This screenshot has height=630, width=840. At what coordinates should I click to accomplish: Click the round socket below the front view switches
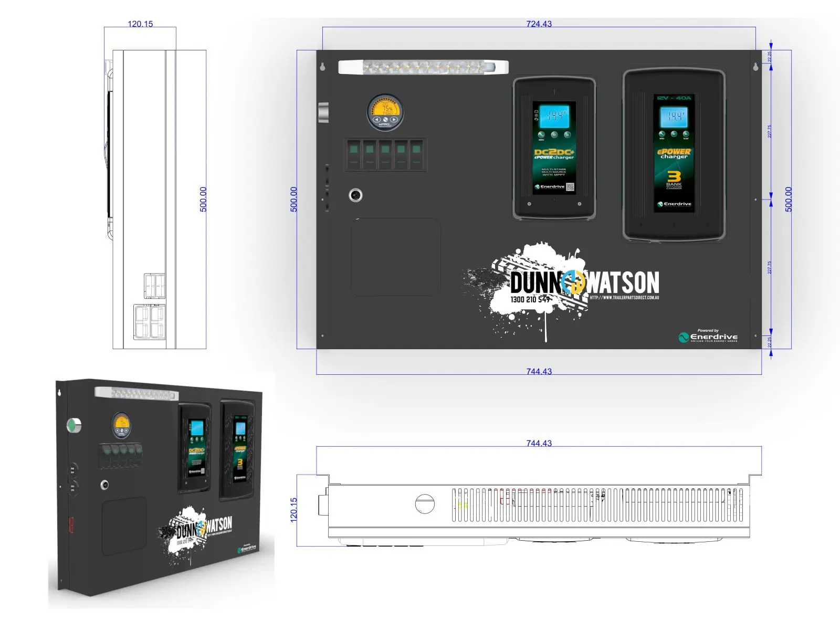(x=355, y=195)
